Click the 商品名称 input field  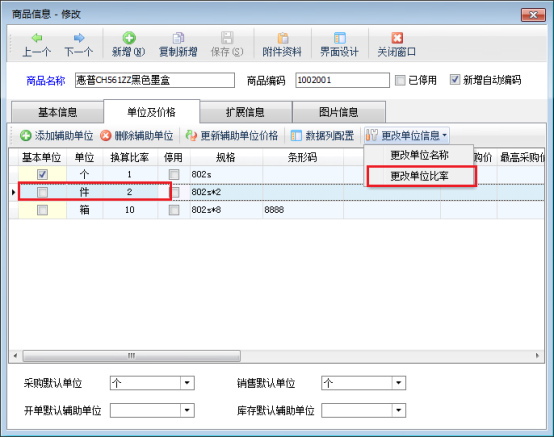click(155, 80)
